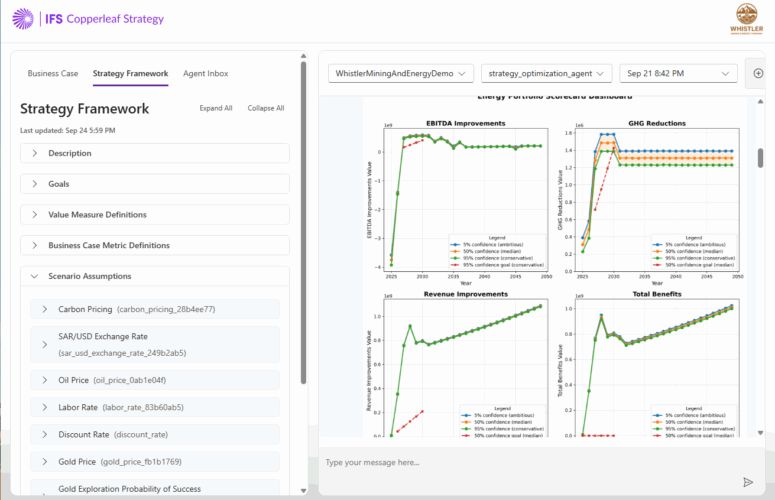The height and width of the screenshot is (500, 775).
Task: Click the plus circle new chat icon
Action: pos(757,73)
